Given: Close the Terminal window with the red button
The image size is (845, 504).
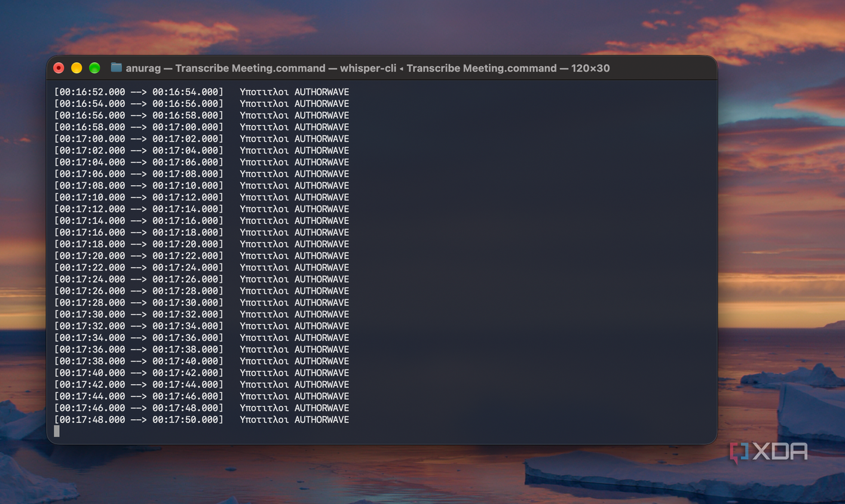Looking at the screenshot, I should coord(59,68).
